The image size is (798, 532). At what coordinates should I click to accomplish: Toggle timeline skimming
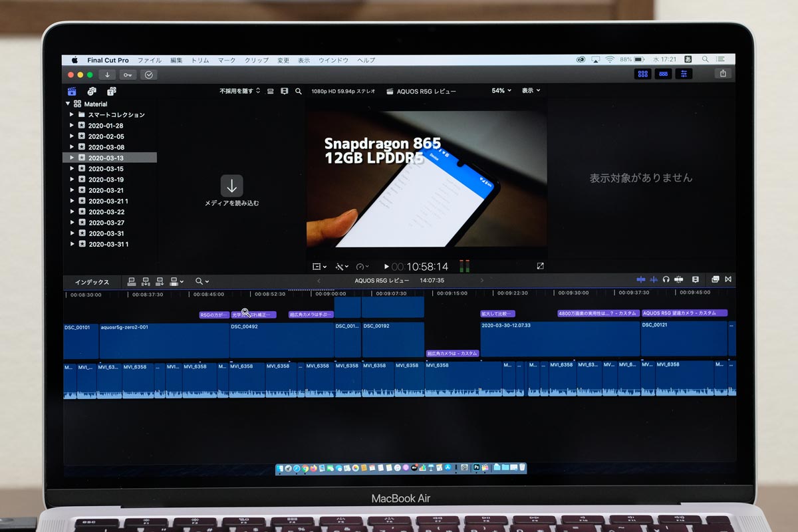[640, 279]
